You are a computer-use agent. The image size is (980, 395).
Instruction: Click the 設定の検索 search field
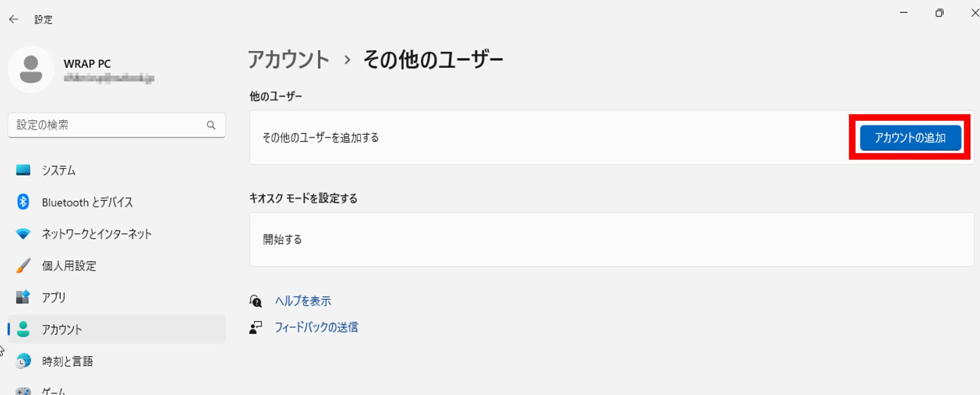tap(117, 125)
